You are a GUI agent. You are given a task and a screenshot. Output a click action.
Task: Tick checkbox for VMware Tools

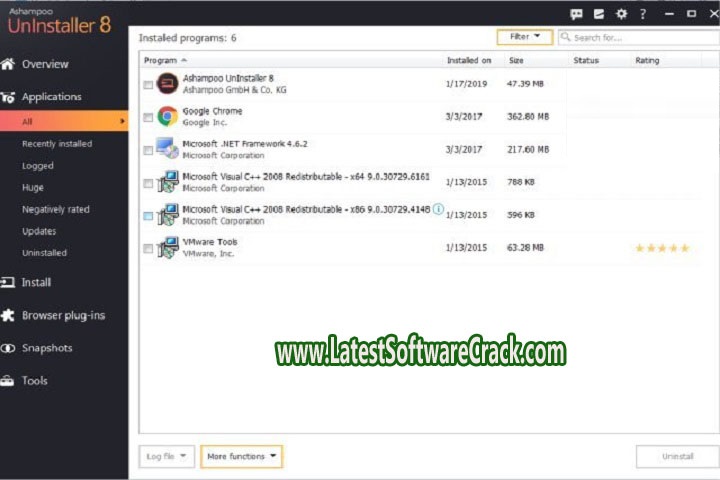148,248
